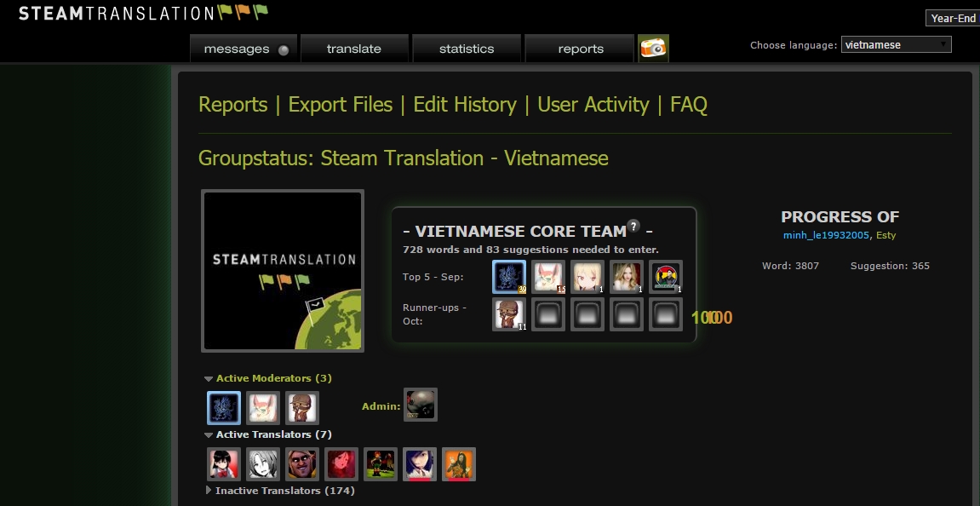Open the User Activity link
The height and width of the screenshot is (506, 980).
[593, 105]
